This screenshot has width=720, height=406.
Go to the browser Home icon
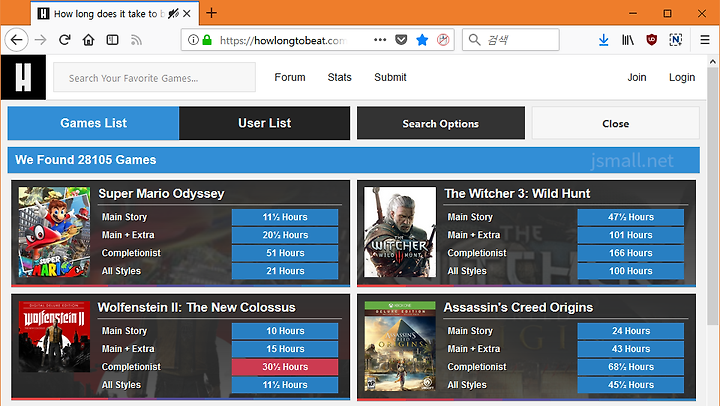click(88, 40)
